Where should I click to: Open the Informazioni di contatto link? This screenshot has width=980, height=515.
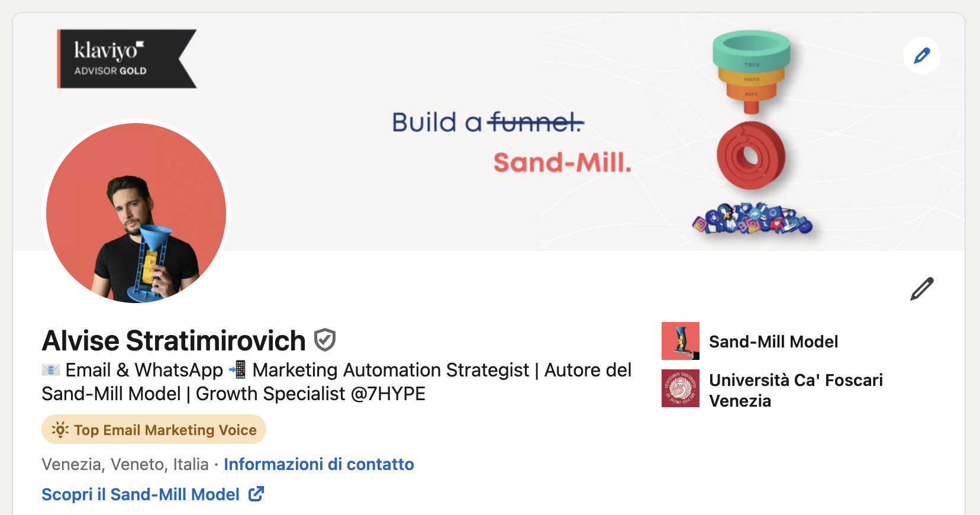(x=318, y=464)
